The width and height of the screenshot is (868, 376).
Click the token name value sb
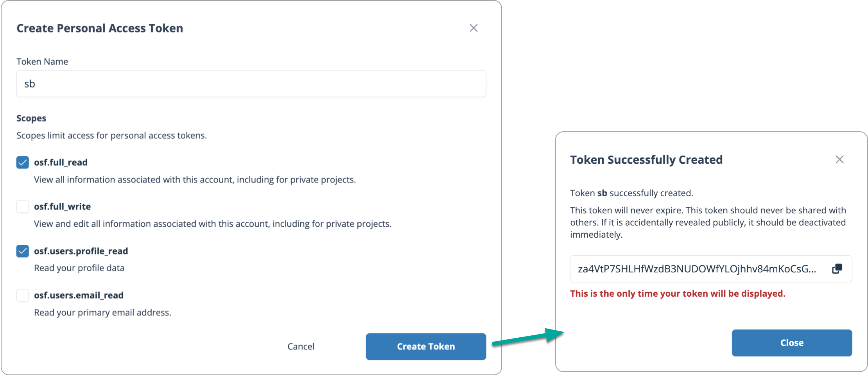coord(30,83)
